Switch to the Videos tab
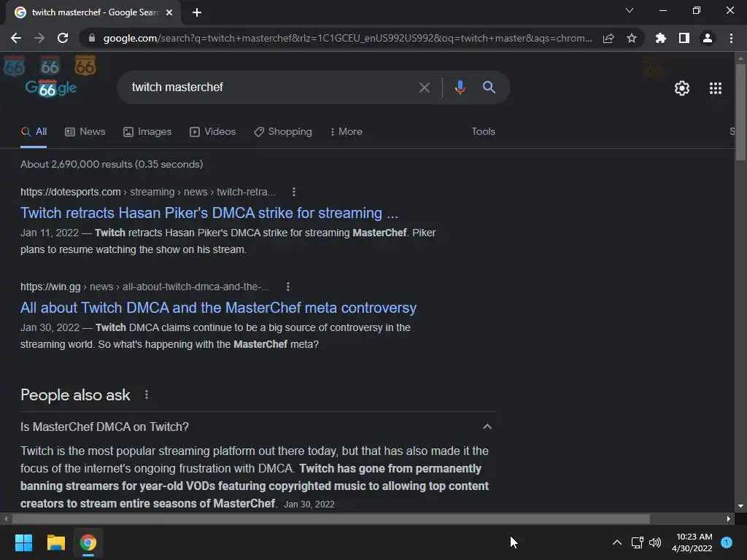747x560 pixels. tap(212, 132)
